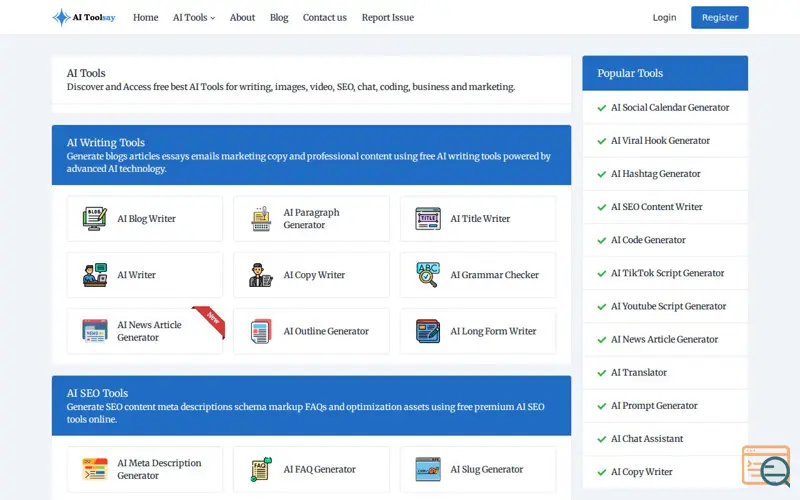Open AI News Article Generator sidebar link

[664, 339]
